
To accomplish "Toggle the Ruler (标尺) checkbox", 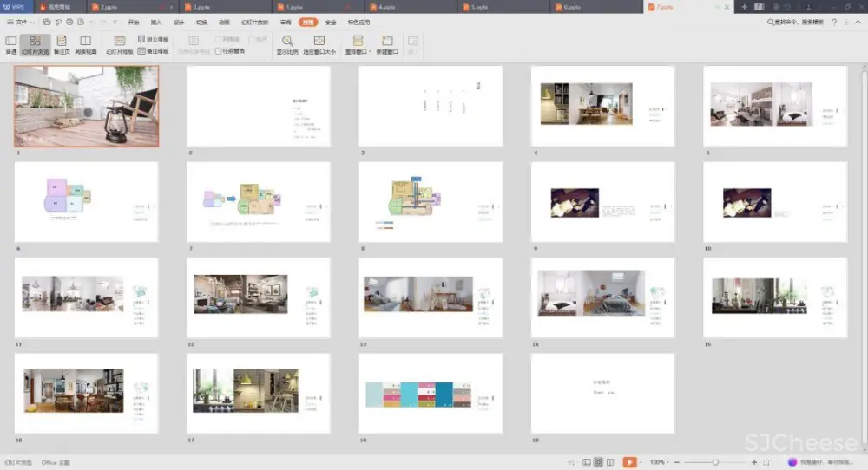I will (x=252, y=39).
